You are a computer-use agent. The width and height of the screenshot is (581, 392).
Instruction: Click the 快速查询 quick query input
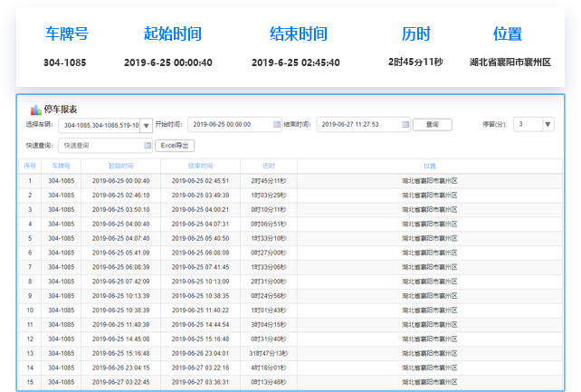(105, 146)
